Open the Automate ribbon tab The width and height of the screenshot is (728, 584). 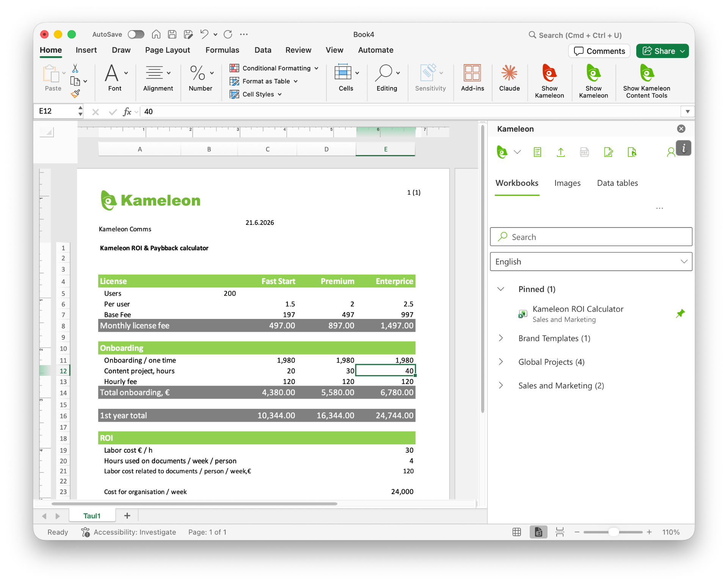pos(375,50)
